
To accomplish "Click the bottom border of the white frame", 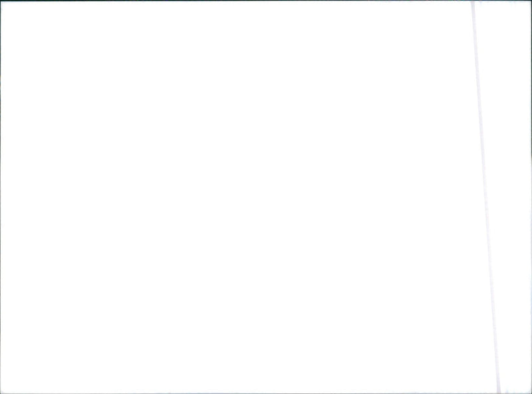I will [x=266, y=393].
